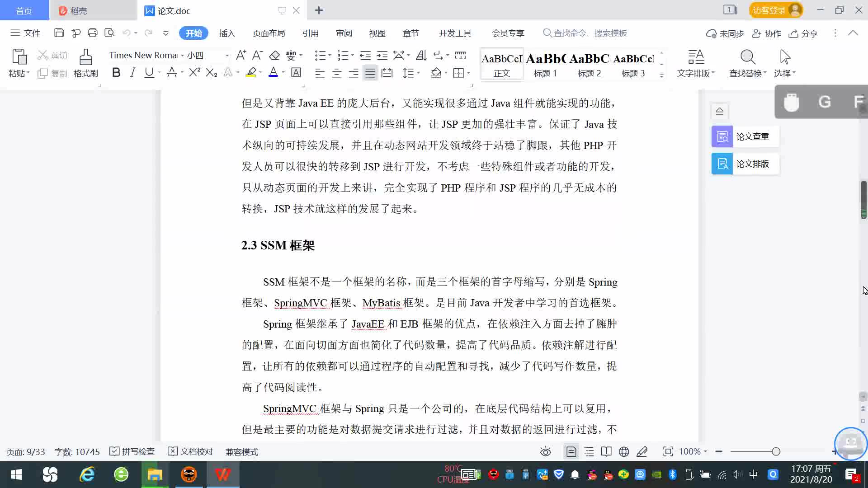Center align text icon
The height and width of the screenshot is (488, 868).
tap(336, 73)
